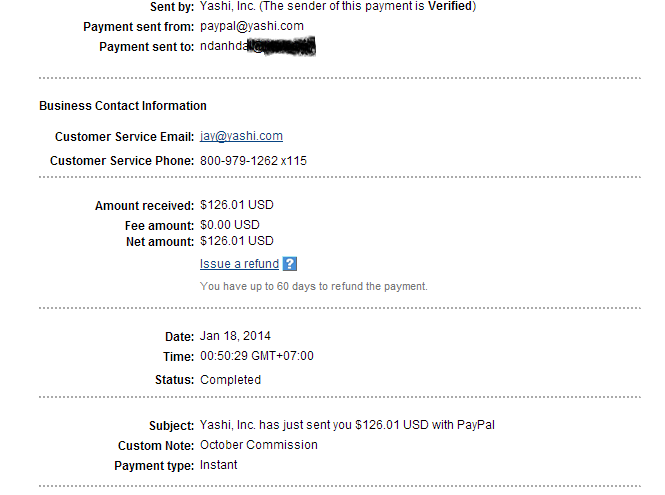Viewport: 665px width, 495px height.
Task: Click the Amount received value $126.01 USD
Action: tap(236, 205)
